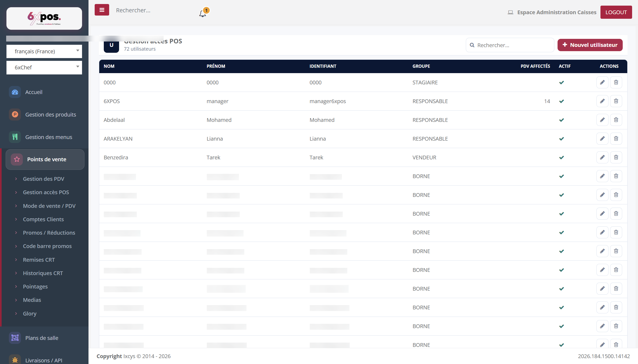
Task: Select the VENDEUR group cell
Action: [x=424, y=157]
